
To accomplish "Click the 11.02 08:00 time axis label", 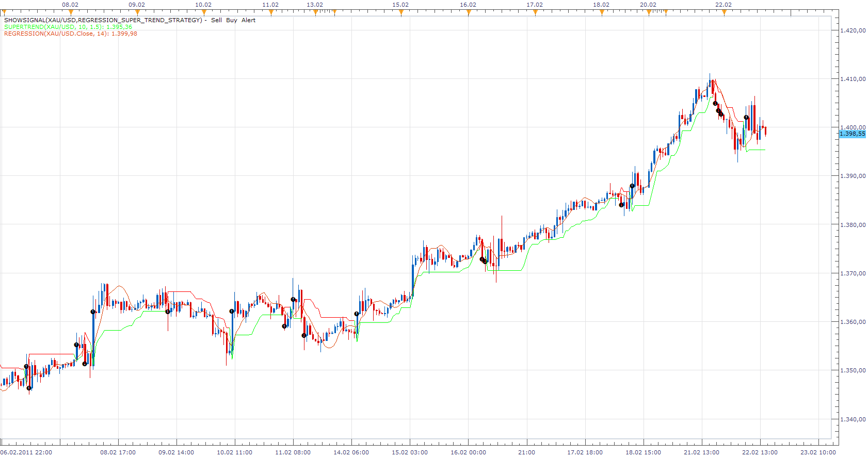I will [x=293, y=452].
